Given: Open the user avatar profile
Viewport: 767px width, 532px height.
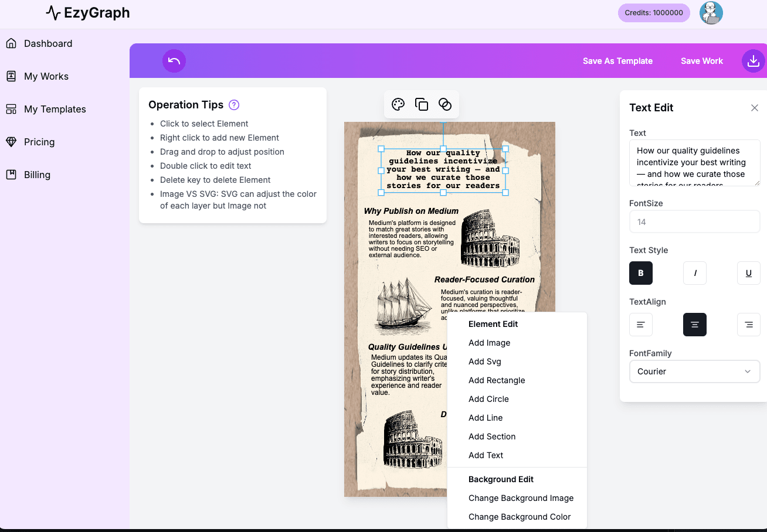Looking at the screenshot, I should pyautogui.click(x=711, y=13).
